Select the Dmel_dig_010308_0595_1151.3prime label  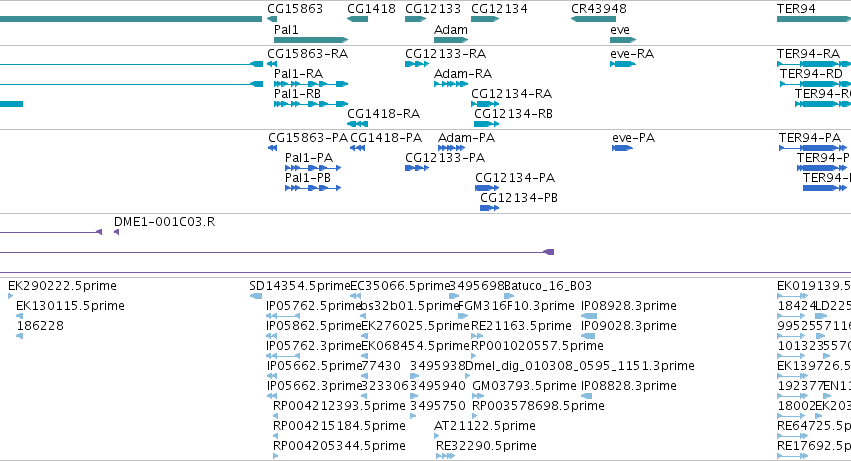tap(580, 367)
